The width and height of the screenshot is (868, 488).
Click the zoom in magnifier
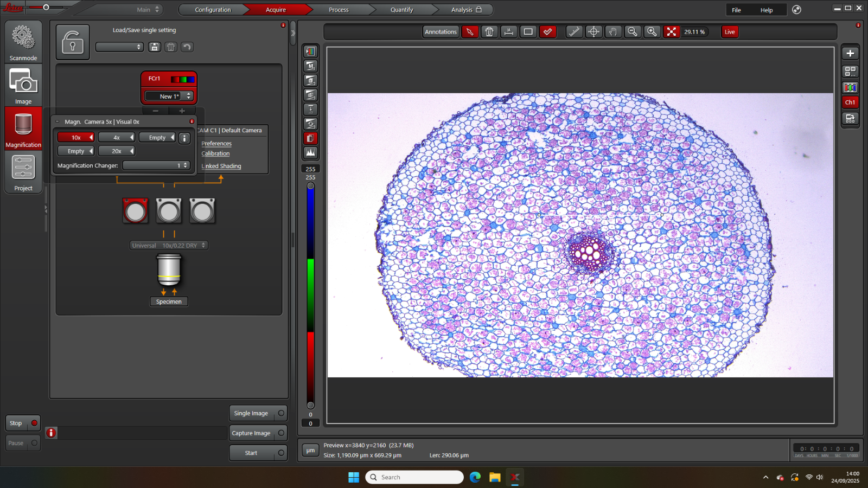pyautogui.click(x=652, y=32)
